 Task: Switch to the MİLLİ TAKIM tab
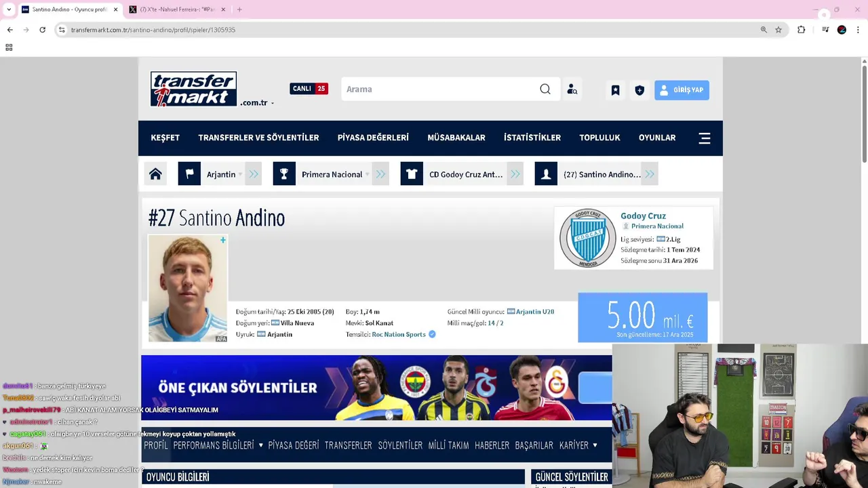(x=448, y=445)
